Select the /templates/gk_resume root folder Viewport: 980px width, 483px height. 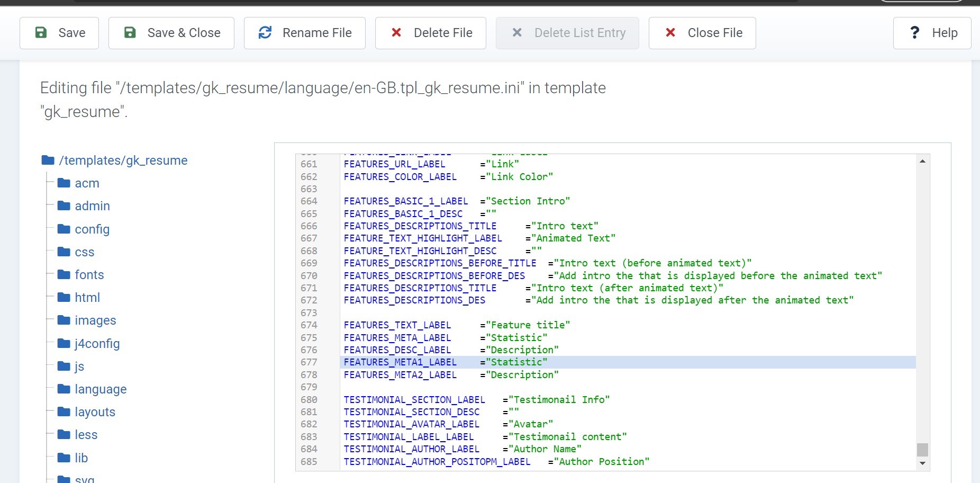123,160
